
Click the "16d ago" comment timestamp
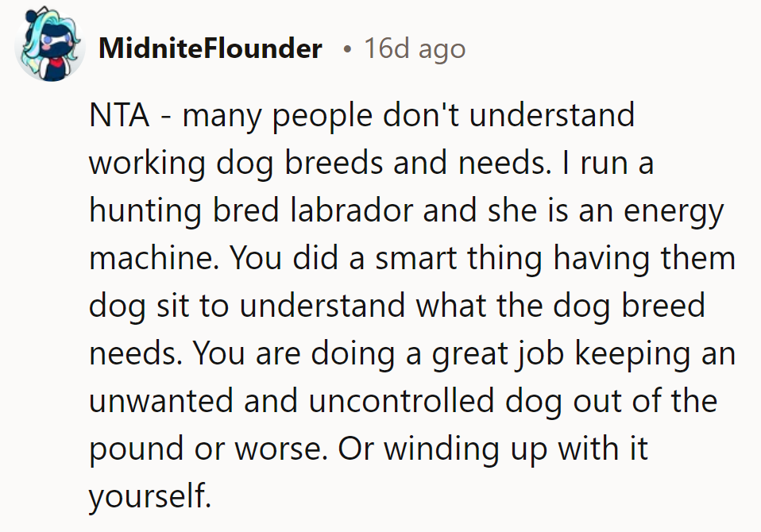(415, 49)
